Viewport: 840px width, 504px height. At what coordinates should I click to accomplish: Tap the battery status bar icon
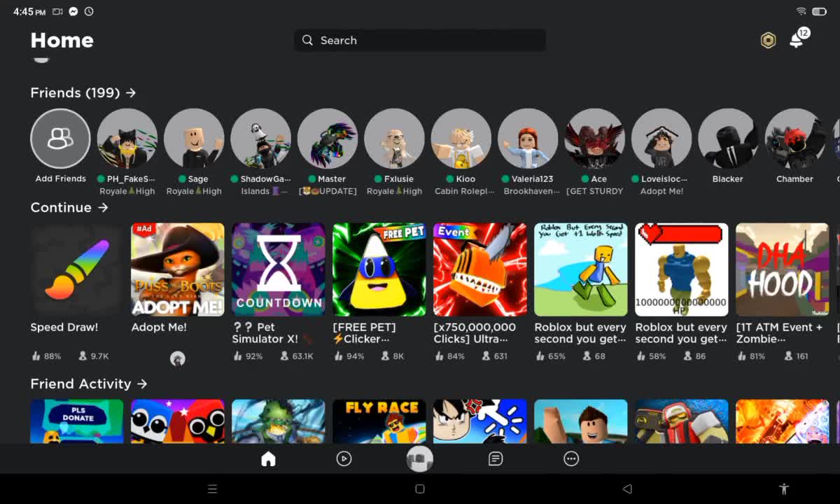(x=820, y=12)
